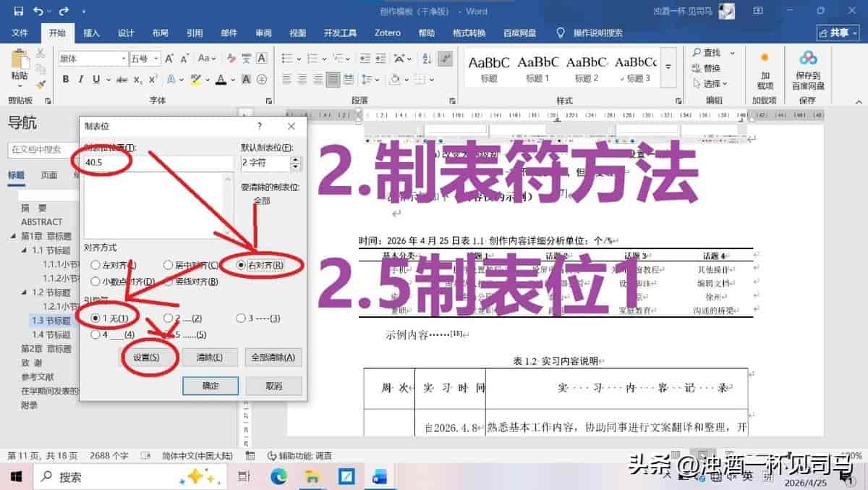Click the navigation search box 在文档中搜索
The height and width of the screenshot is (490, 868).
(43, 150)
